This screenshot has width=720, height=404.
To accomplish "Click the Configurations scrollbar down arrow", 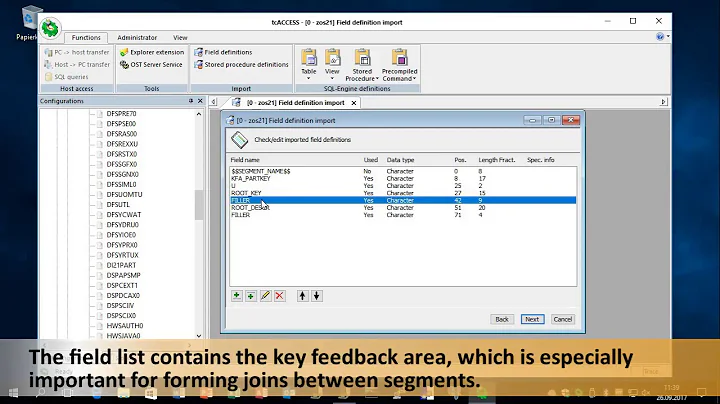I will pyautogui.click(x=199, y=336).
